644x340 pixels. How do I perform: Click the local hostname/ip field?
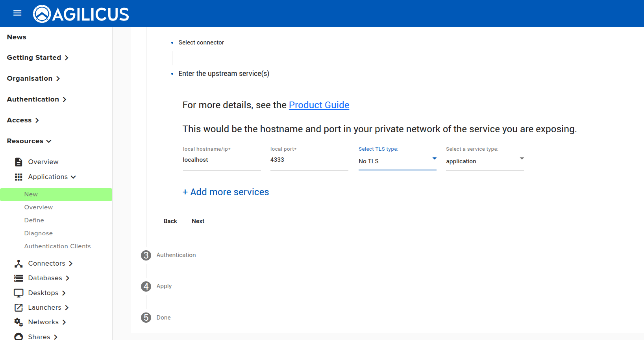tap(222, 160)
